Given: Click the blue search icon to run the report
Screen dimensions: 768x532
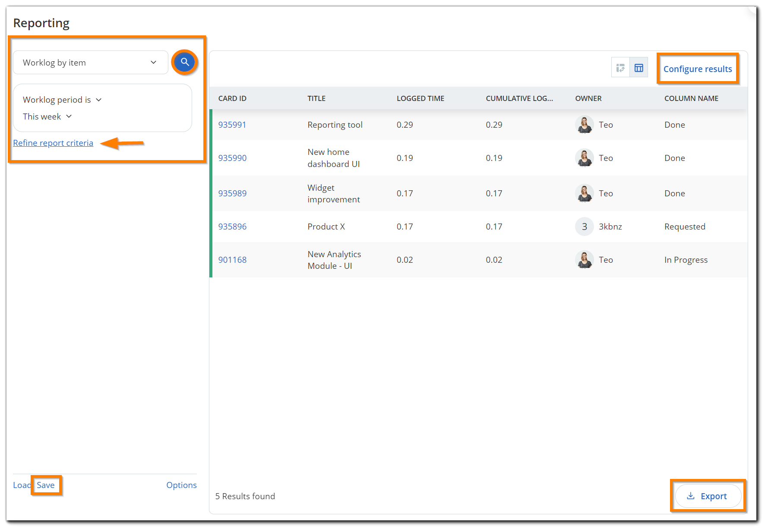Looking at the screenshot, I should [184, 62].
